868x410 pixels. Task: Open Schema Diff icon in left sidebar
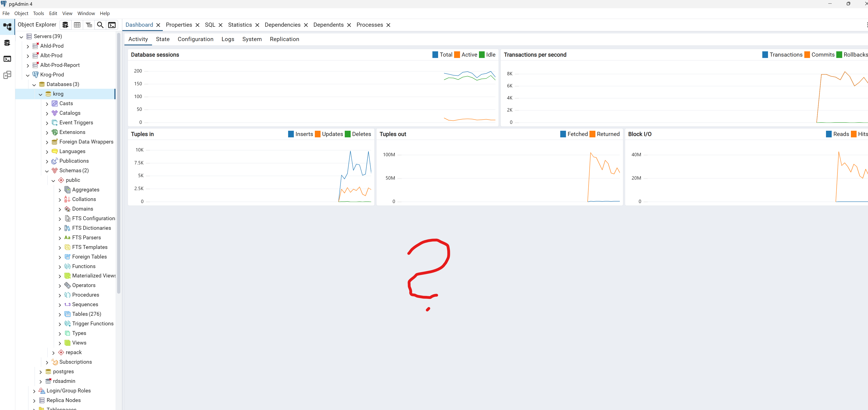(7, 75)
